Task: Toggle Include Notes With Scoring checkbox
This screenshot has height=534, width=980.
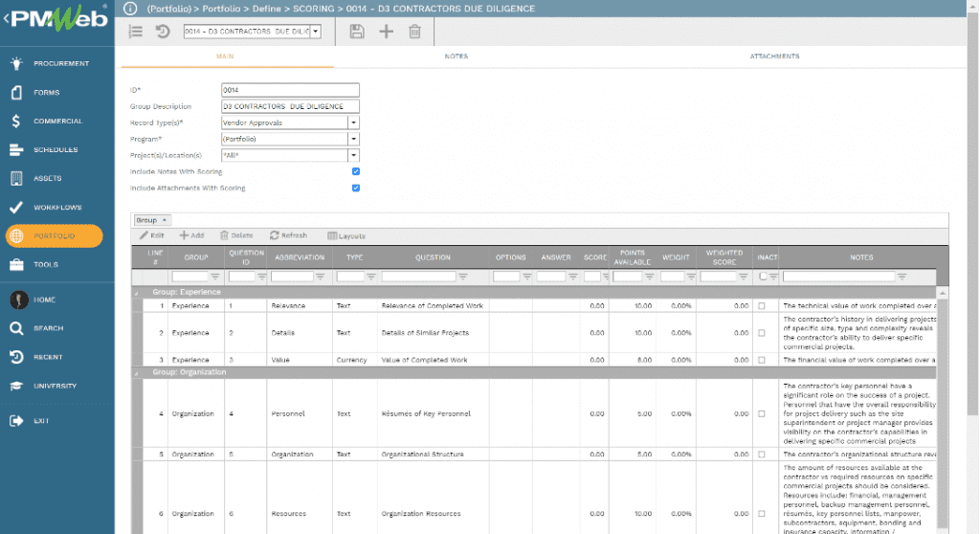Action: click(x=356, y=171)
